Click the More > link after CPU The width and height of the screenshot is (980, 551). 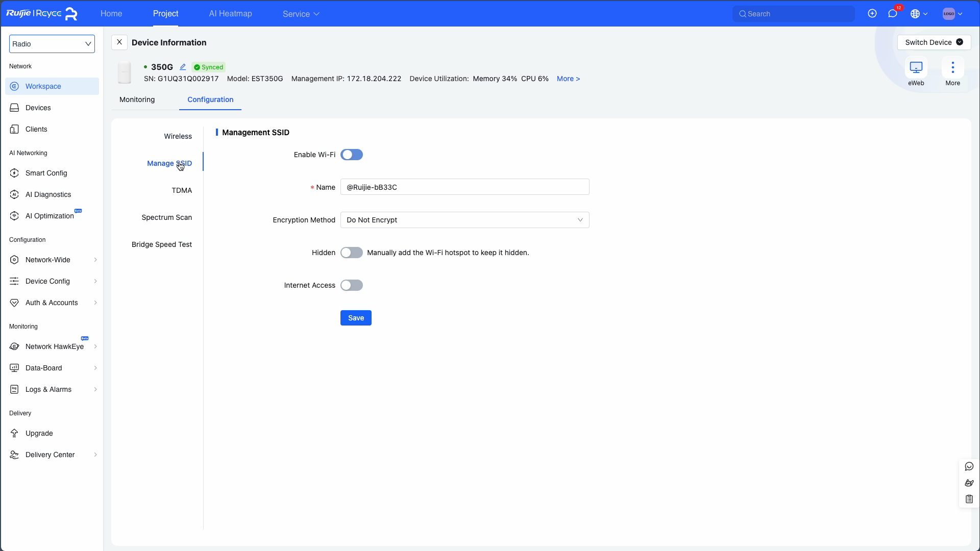tap(568, 79)
